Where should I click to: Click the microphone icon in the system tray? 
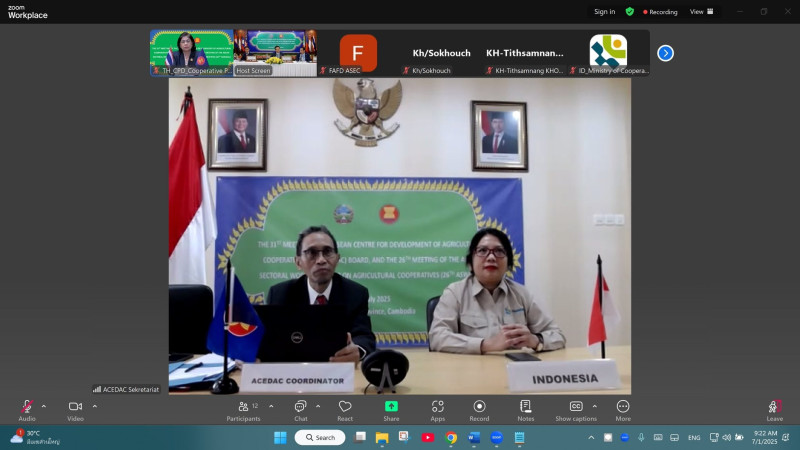pyautogui.click(x=641, y=438)
